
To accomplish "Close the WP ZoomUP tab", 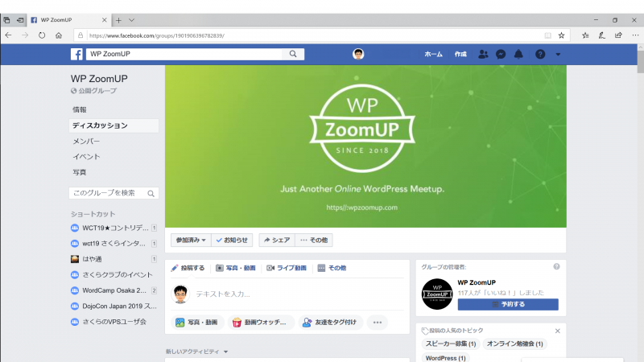I will (105, 19).
